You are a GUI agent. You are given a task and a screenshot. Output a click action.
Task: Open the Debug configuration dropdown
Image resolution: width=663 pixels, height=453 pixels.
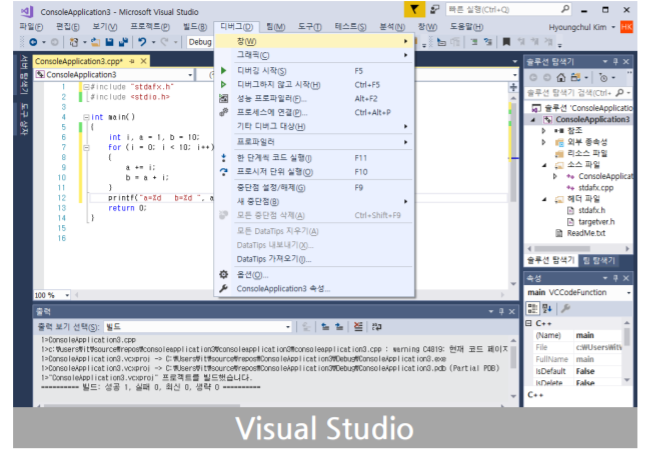[x=200, y=42]
